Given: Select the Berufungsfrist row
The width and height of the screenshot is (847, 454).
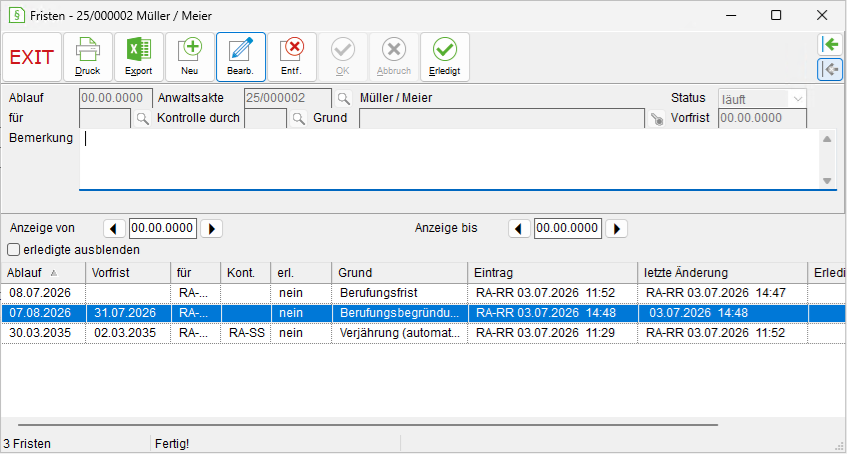Looking at the screenshot, I should click(424, 293).
